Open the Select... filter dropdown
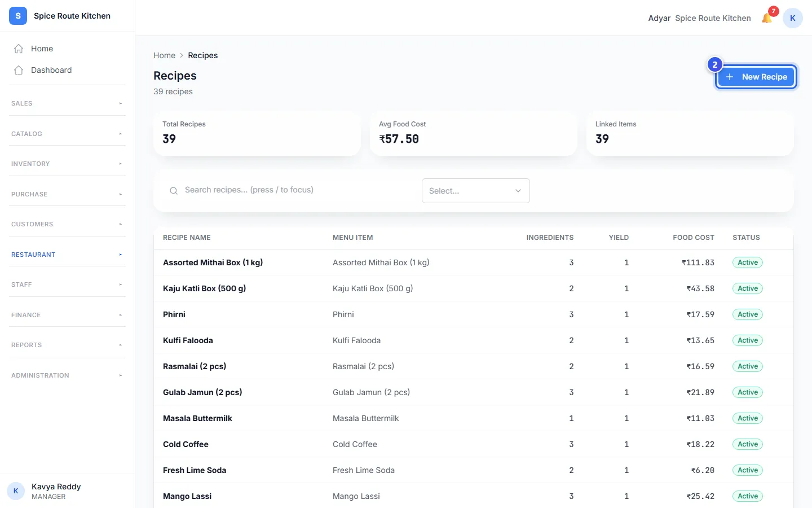The width and height of the screenshot is (812, 508). click(475, 191)
